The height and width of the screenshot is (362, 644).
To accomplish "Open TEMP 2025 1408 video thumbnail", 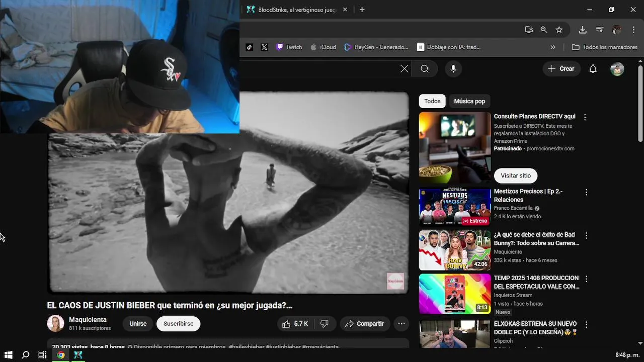I will (455, 294).
